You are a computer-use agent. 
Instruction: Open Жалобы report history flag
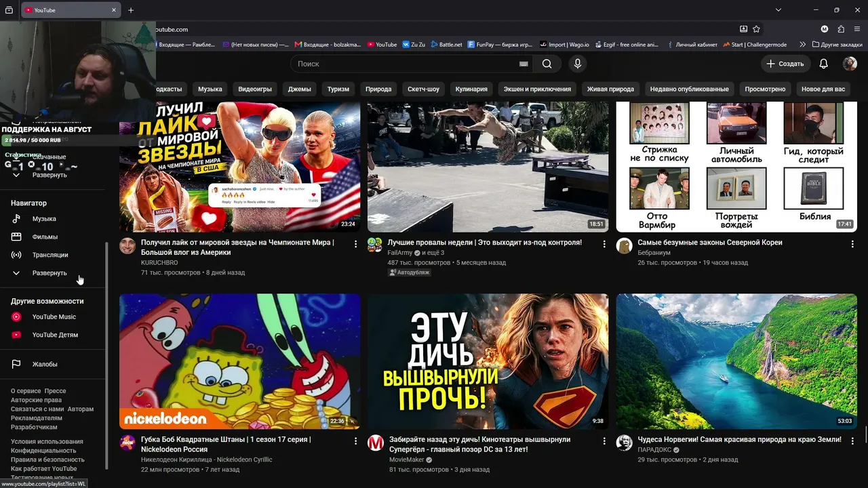[45, 365]
